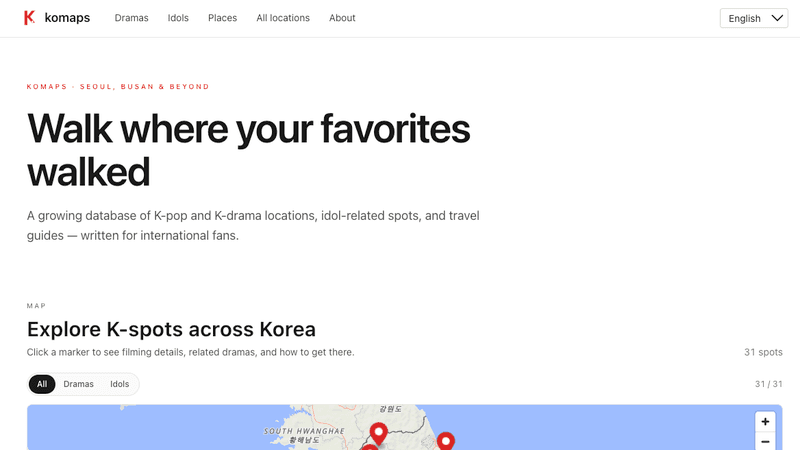800x450 pixels.
Task: Filter map by Idols
Action: [119, 384]
